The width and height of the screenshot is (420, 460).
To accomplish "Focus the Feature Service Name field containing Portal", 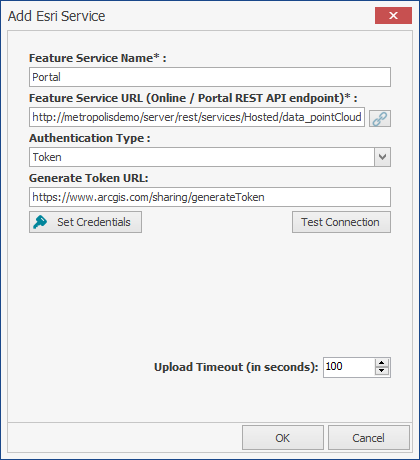I will coord(210,77).
